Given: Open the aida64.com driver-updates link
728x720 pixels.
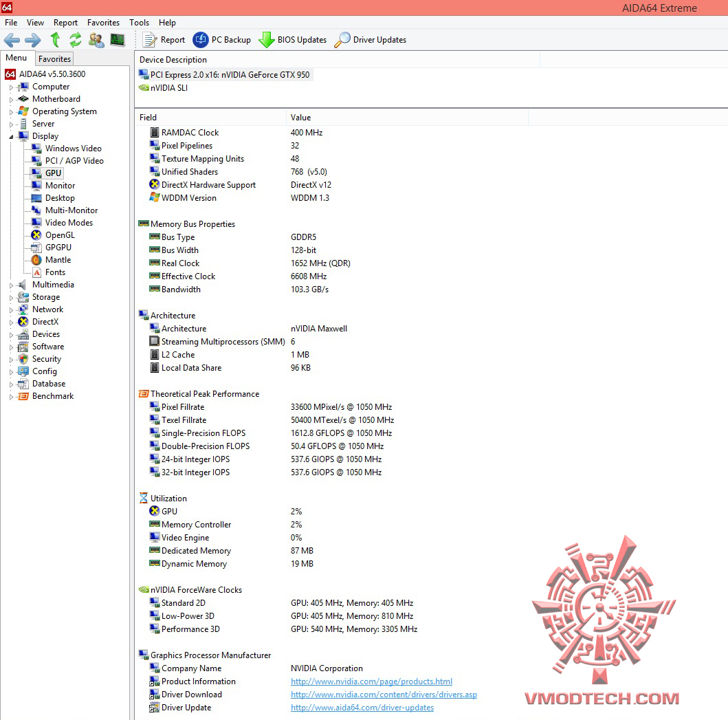Looking at the screenshot, I should coord(362,708).
